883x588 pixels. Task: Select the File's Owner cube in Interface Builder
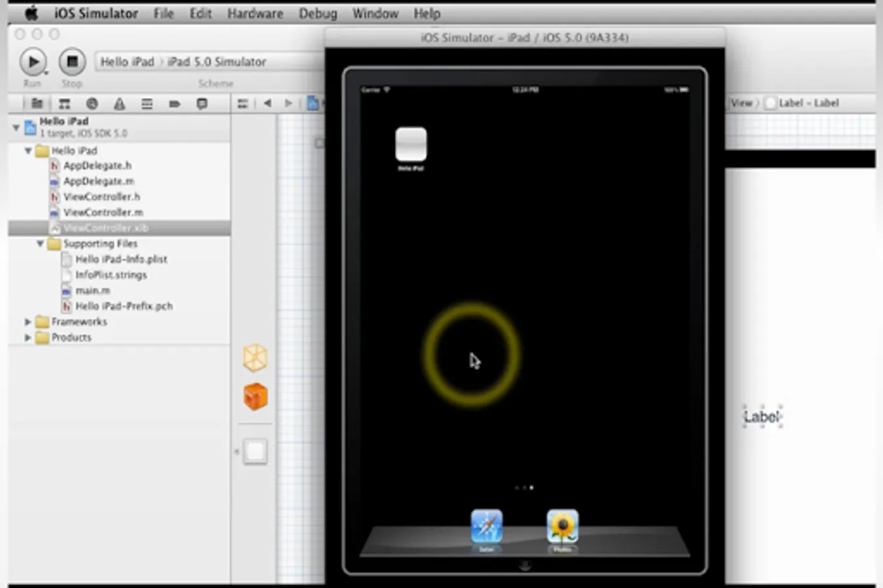[x=254, y=357]
